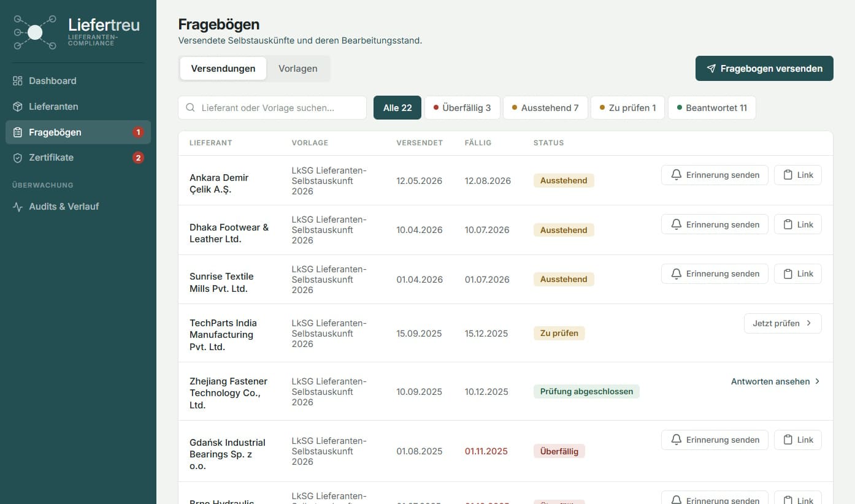Click supplier name Ankara Demir Çelik A.Ş.
855x504 pixels.
219,183
